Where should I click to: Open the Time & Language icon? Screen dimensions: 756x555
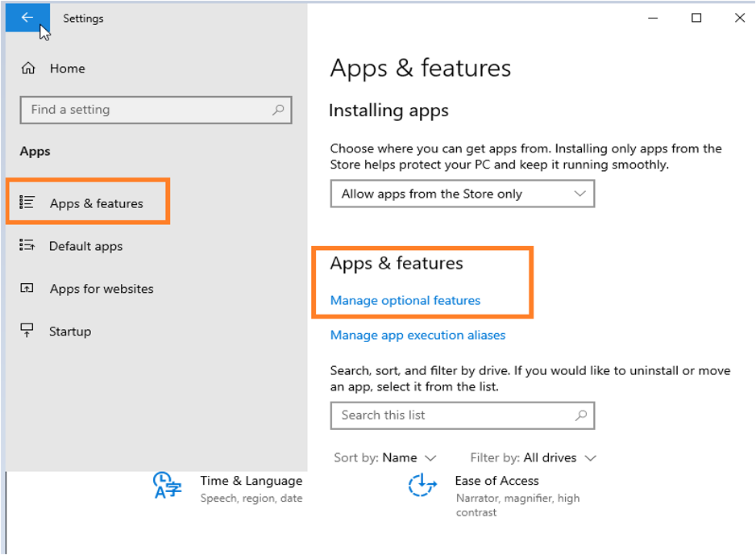click(168, 486)
